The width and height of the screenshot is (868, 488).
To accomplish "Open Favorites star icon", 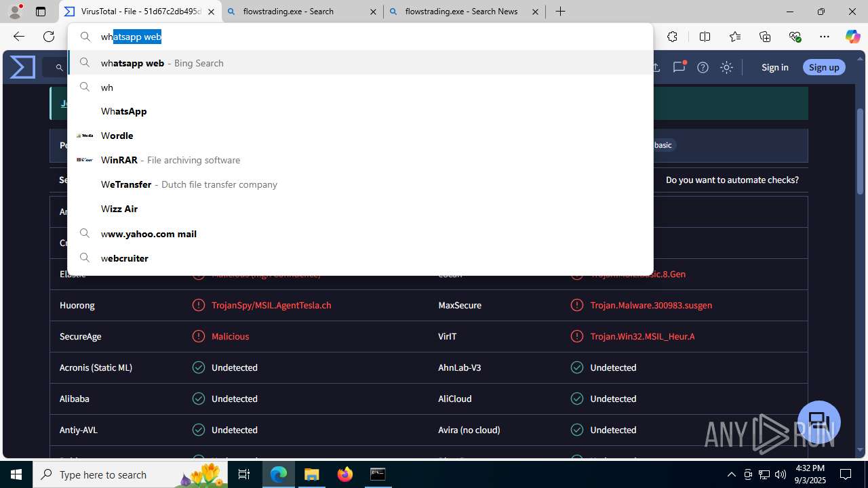I will pyautogui.click(x=735, y=37).
